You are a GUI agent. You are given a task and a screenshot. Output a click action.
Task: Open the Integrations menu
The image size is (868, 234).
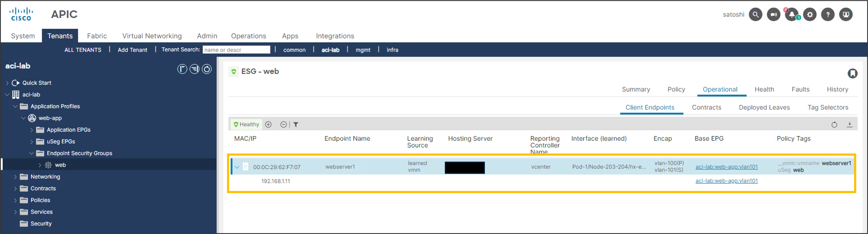[x=335, y=36]
